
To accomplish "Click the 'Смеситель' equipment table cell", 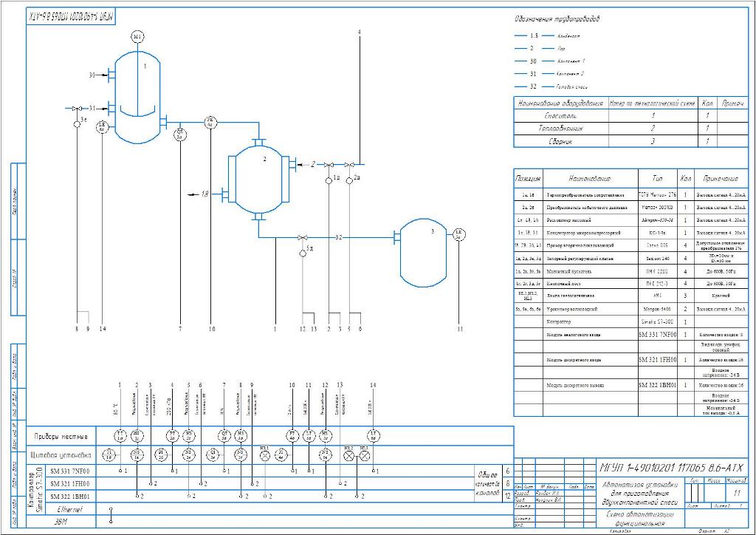I will pyautogui.click(x=561, y=116).
